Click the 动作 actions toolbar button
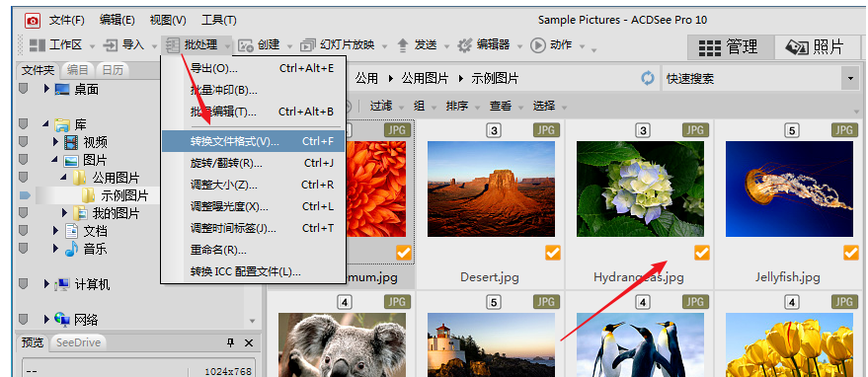The height and width of the screenshot is (377, 868). point(551,45)
